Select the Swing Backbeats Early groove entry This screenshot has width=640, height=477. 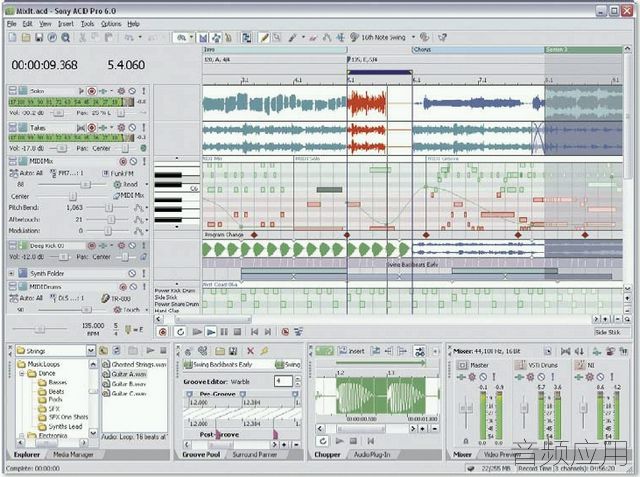[x=218, y=364]
